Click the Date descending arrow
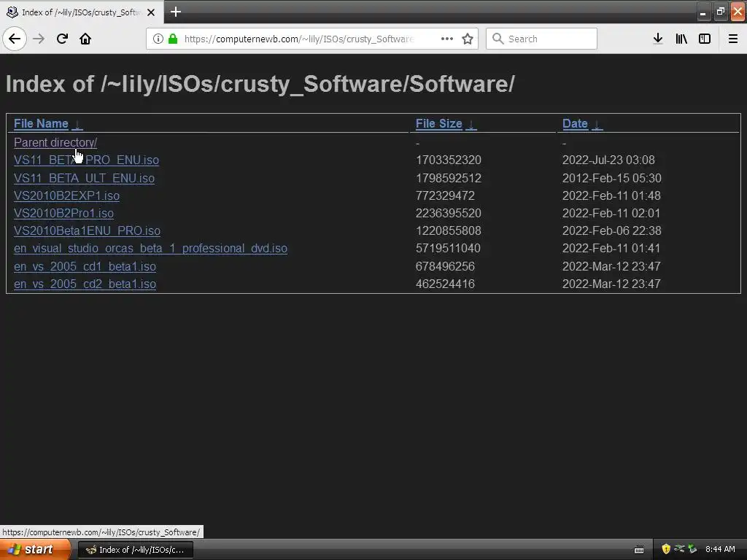This screenshot has width=747, height=560. coord(597,125)
